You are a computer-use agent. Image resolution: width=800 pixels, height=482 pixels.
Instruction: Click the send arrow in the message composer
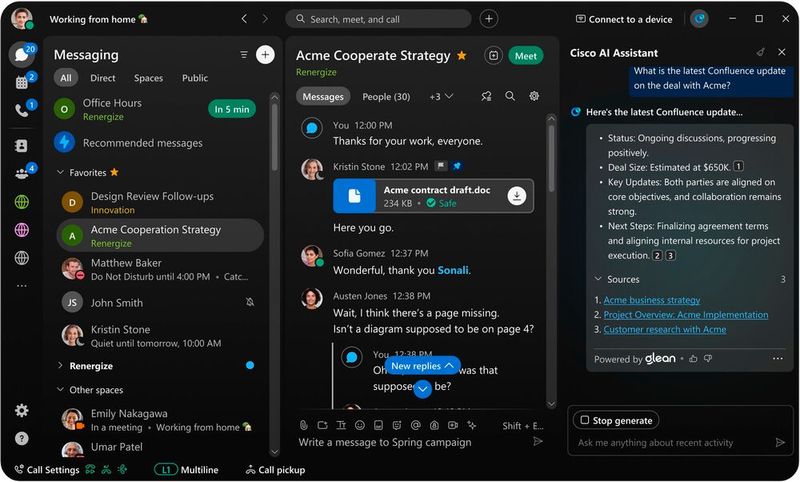[x=538, y=442]
